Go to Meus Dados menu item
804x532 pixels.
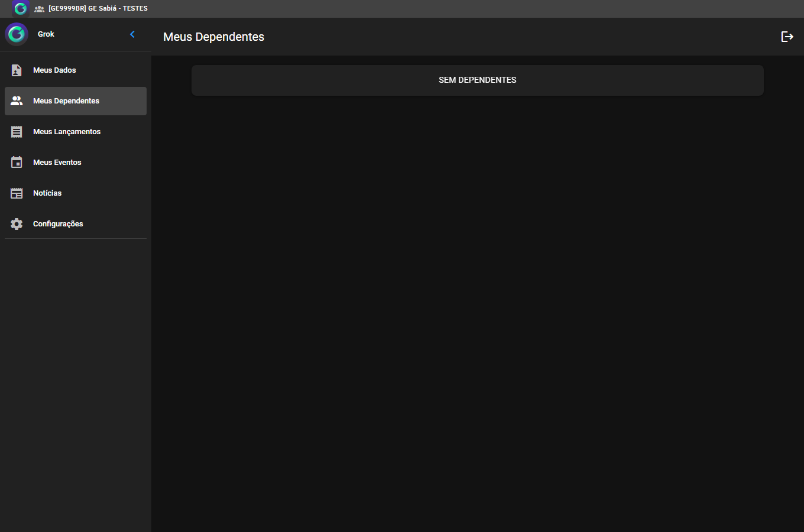76,70
